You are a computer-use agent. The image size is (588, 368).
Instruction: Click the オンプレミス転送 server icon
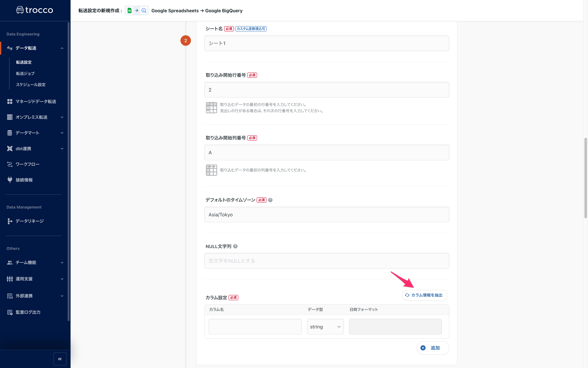click(x=10, y=117)
